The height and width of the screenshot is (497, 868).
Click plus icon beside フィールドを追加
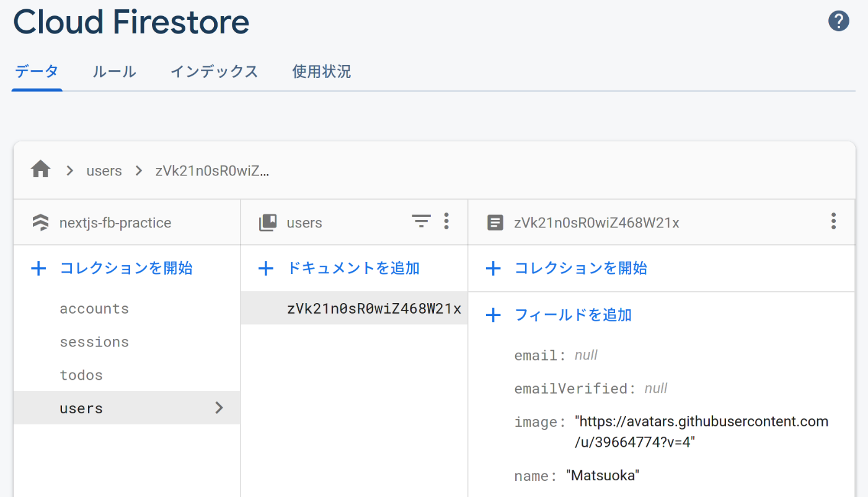pyautogui.click(x=493, y=315)
